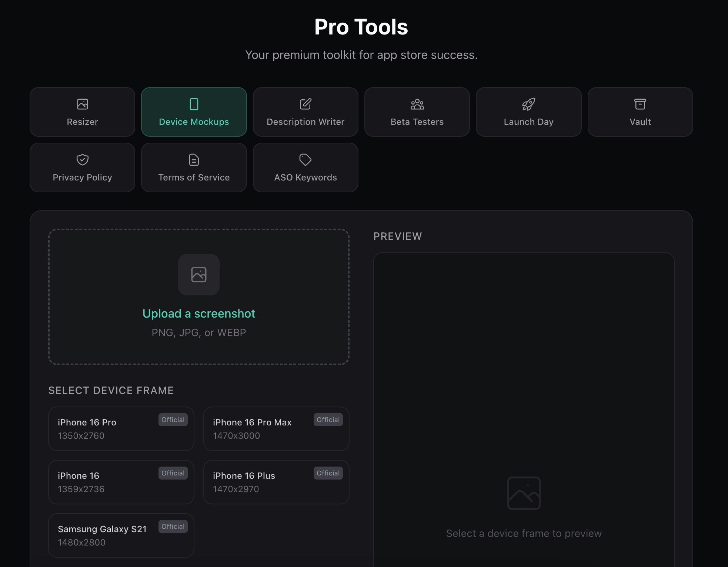Click the Description Writer pencil icon
Viewport: 728px width, 567px height.
(305, 104)
